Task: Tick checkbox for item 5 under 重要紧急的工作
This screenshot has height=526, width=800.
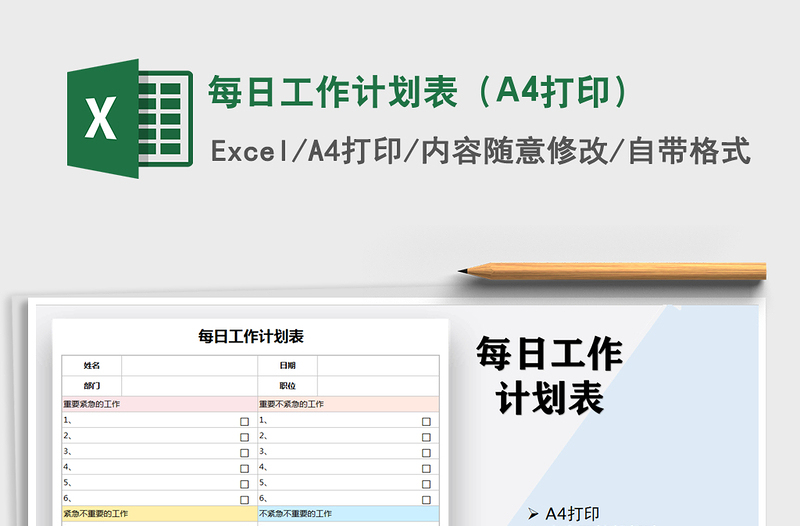Action: point(244,484)
